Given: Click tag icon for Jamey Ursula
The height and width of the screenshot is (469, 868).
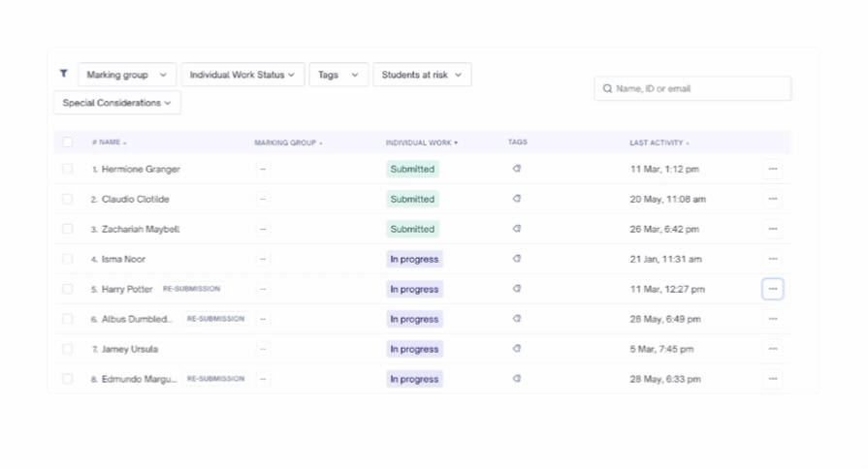Looking at the screenshot, I should coord(517,349).
